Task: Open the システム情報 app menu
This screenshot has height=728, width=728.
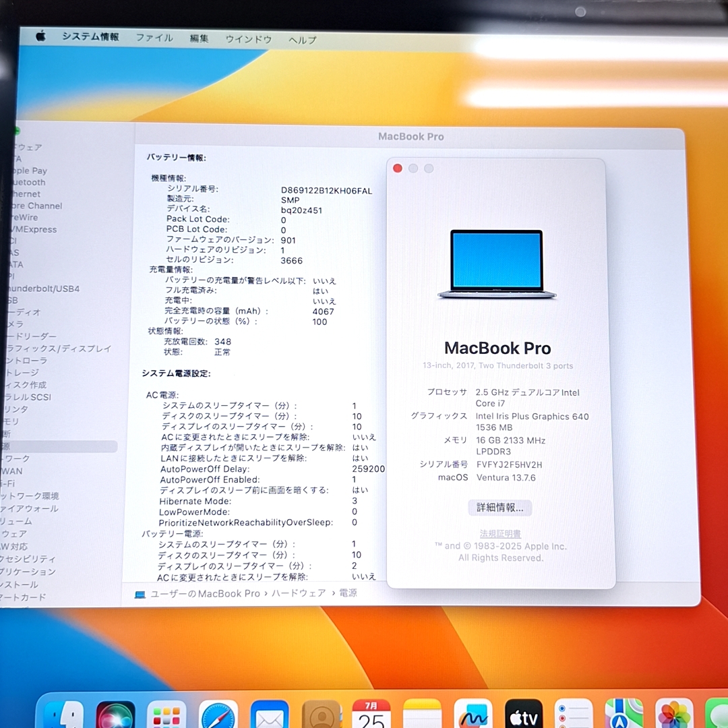Action: pyautogui.click(x=90, y=36)
